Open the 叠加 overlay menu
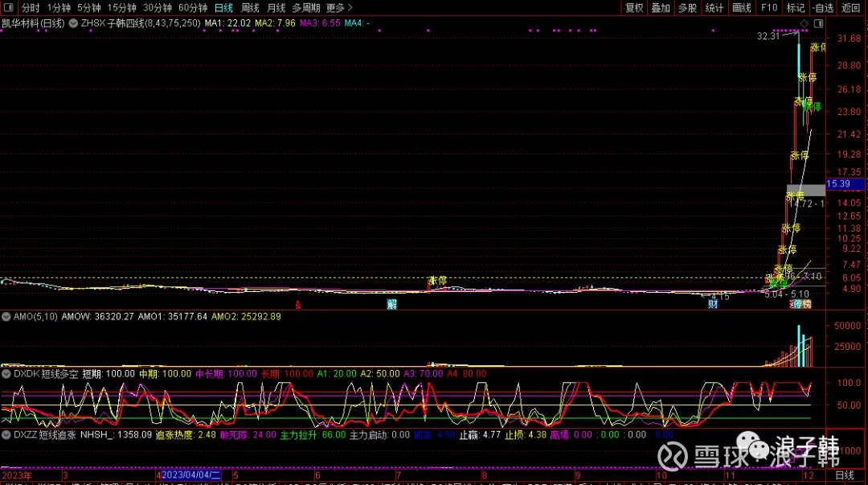 pyautogui.click(x=660, y=7)
